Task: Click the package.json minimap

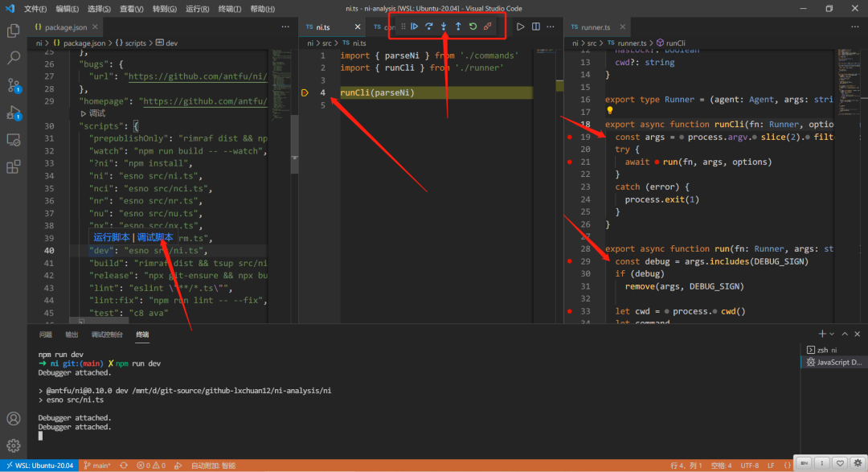Action: click(281, 83)
